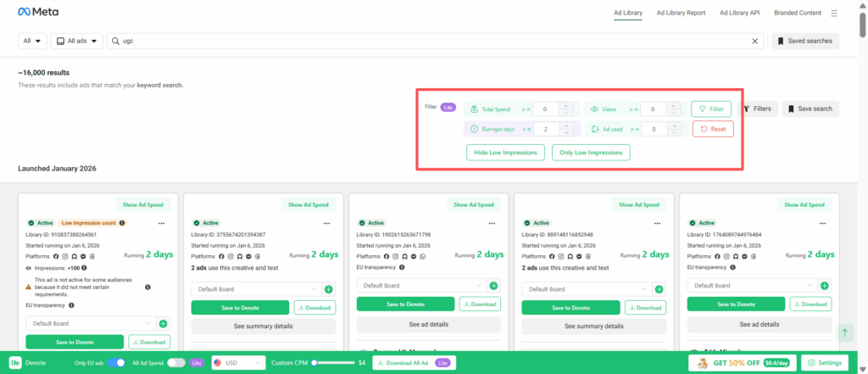This screenshot has width=868, height=374.
Task: Open Settings in the Denote bar
Action: tap(824, 362)
